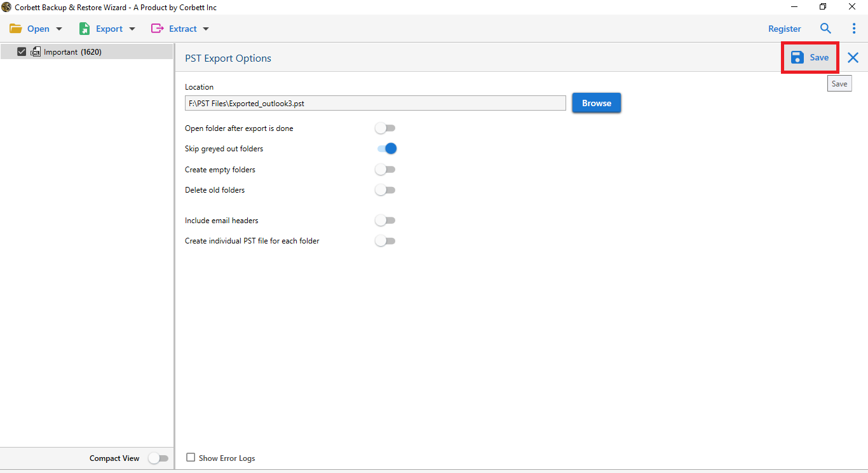Expand the Extract dropdown arrow

(x=205, y=29)
